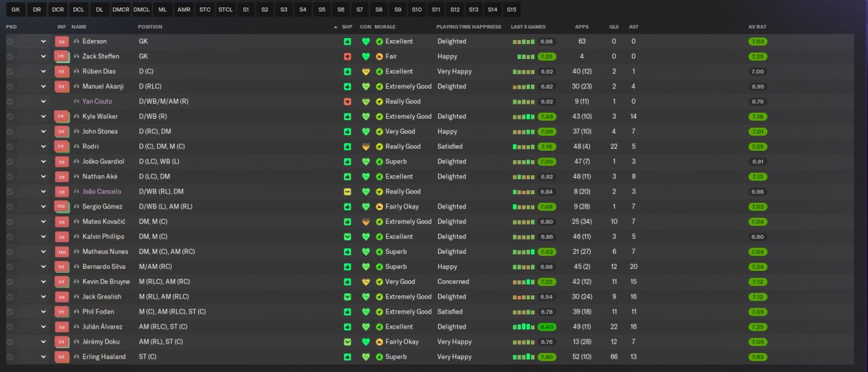Click the 7.83 average rating for Erling Haaland
The image size is (868, 372).
[x=757, y=356]
